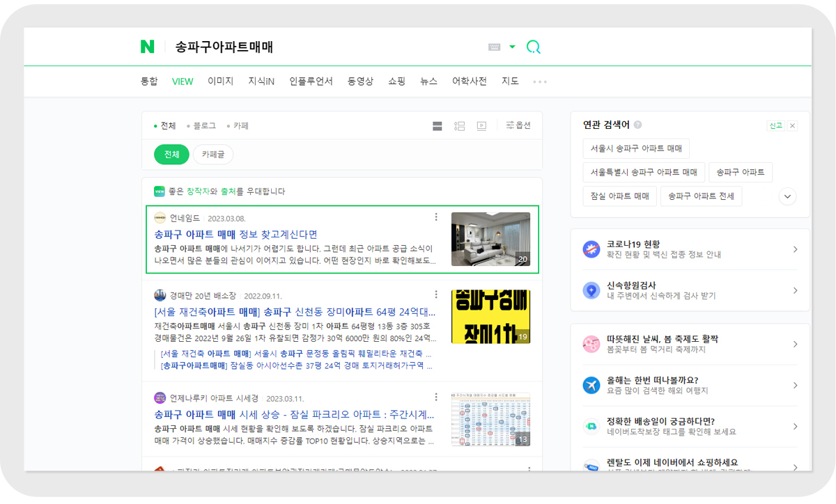Click the spring festival flower icon
The image size is (836, 504).
591,344
